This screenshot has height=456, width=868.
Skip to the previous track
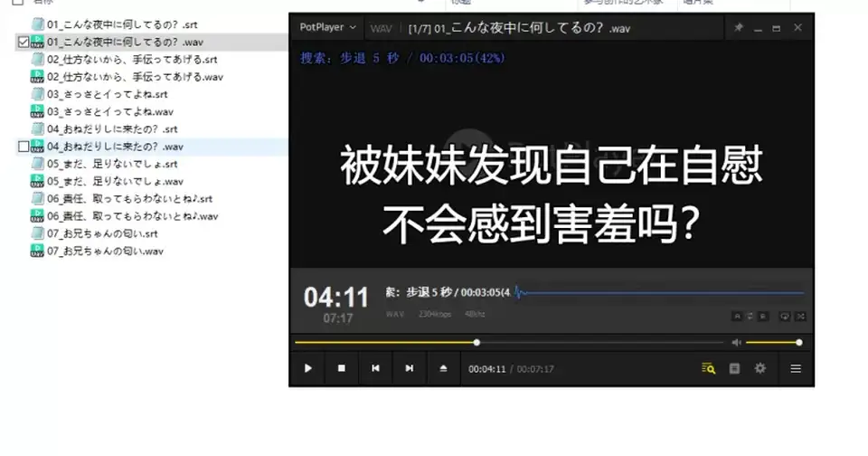375,368
